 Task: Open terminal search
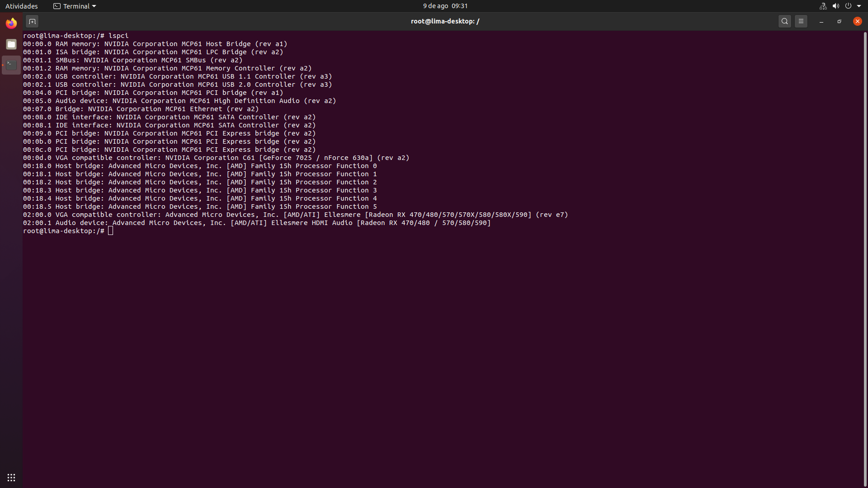785,21
